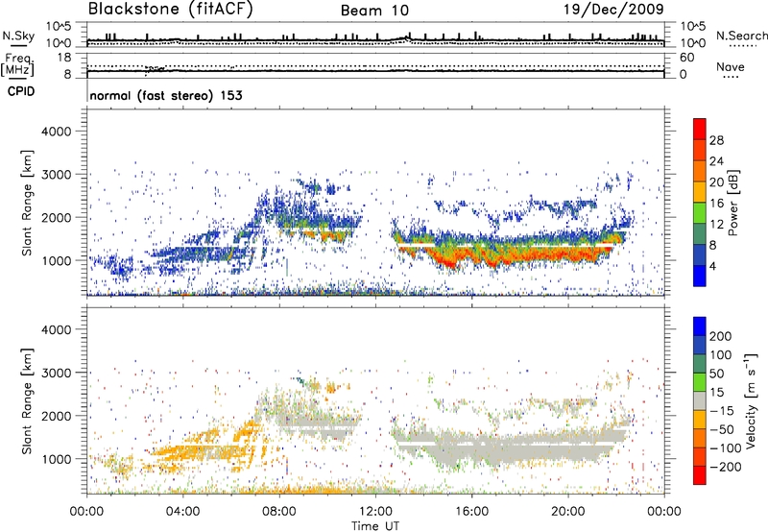768x532 pixels.
Task: Click the '200' velocity colorbar label
Action: click(721, 336)
